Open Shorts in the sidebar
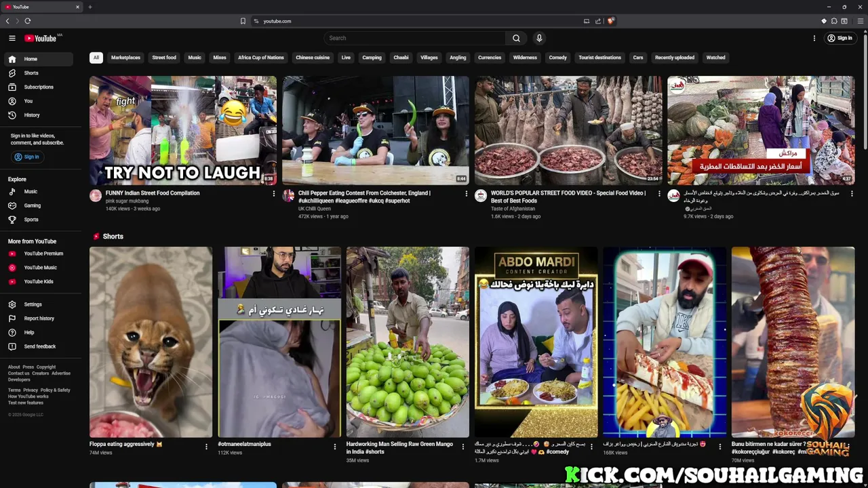 pos(38,73)
